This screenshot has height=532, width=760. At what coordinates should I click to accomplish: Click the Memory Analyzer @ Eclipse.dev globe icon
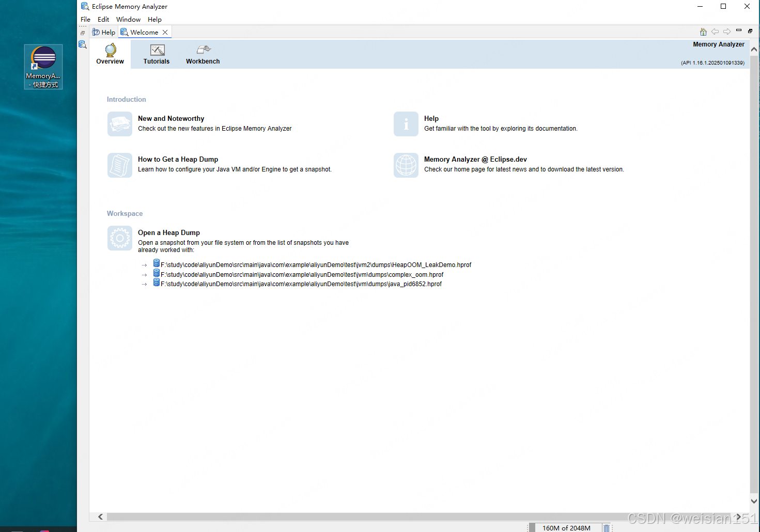coord(406,165)
